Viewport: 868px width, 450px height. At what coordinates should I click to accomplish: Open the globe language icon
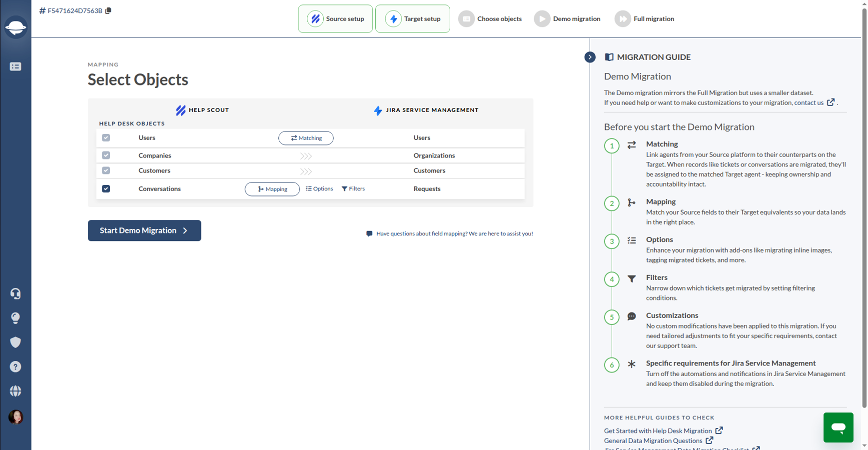pyautogui.click(x=15, y=391)
